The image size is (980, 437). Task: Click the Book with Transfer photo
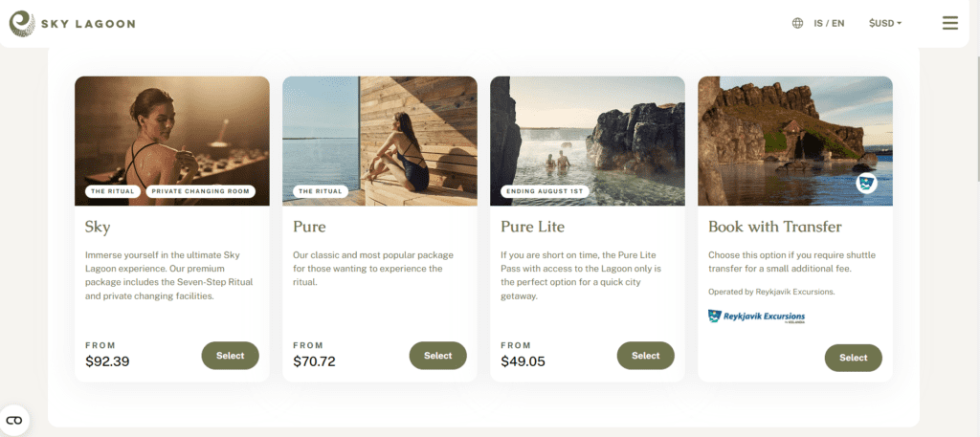pyautogui.click(x=795, y=142)
